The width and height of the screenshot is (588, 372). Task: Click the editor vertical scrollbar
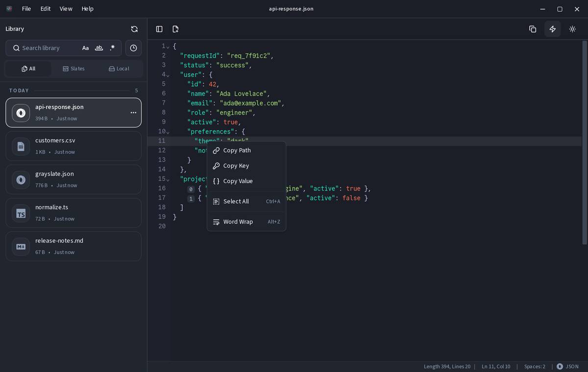[x=584, y=142]
